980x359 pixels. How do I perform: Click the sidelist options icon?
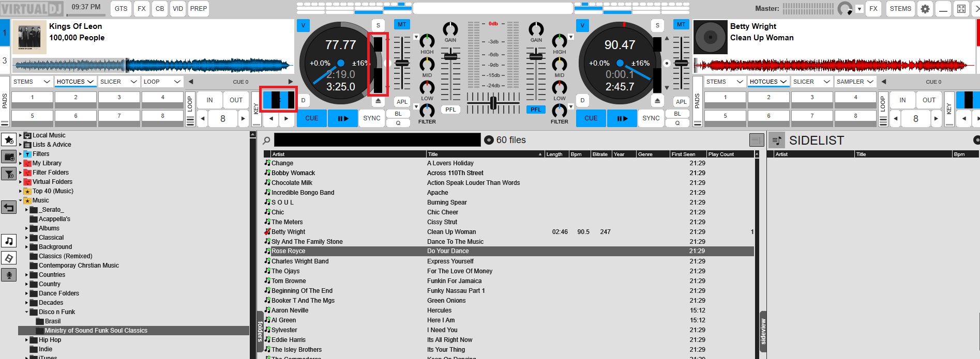pyautogui.click(x=776, y=140)
